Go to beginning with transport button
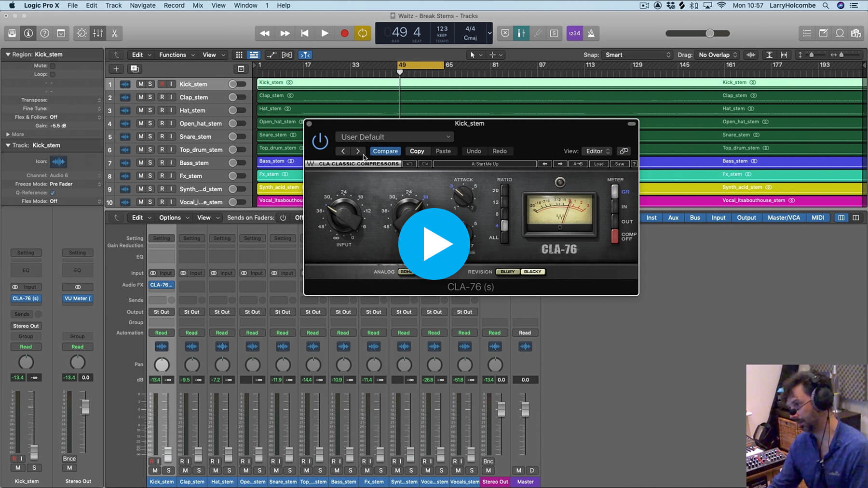The width and height of the screenshot is (868, 488). pos(305,33)
